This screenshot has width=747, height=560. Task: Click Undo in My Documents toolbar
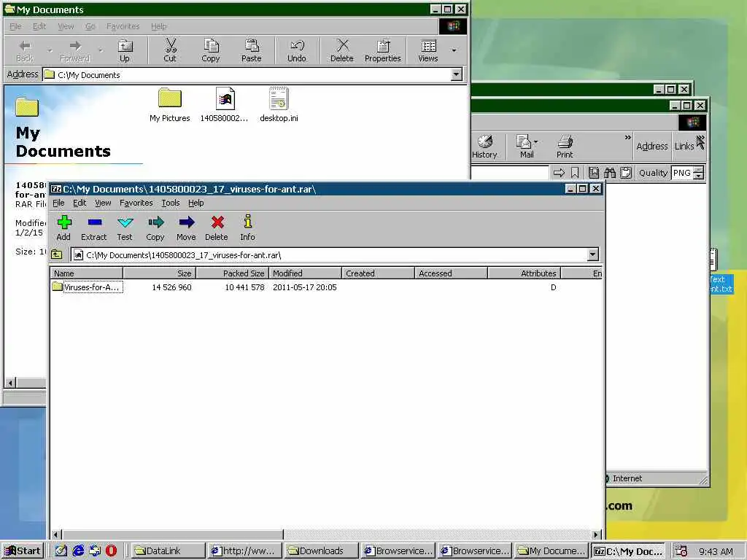coord(297,50)
